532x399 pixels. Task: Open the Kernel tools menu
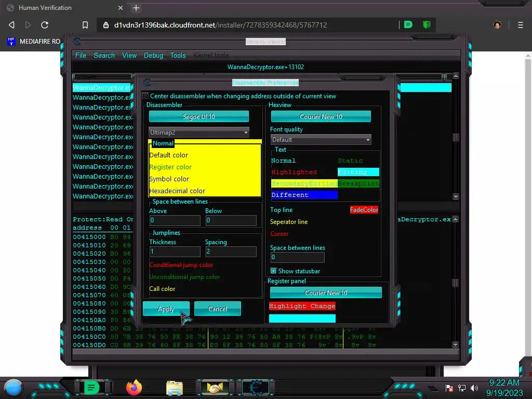(211, 55)
